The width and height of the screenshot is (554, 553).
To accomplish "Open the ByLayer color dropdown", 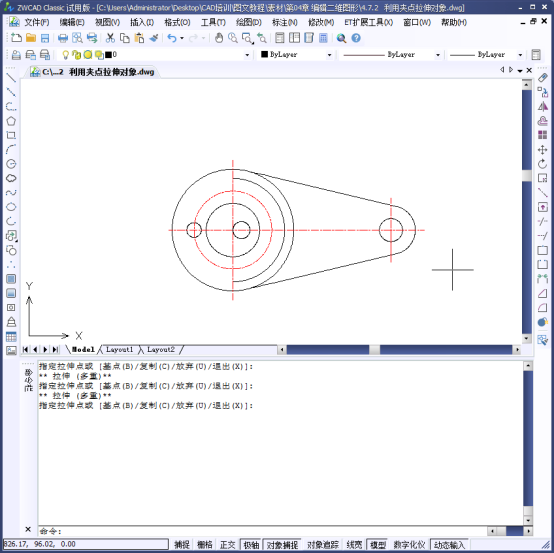I will tap(329, 55).
